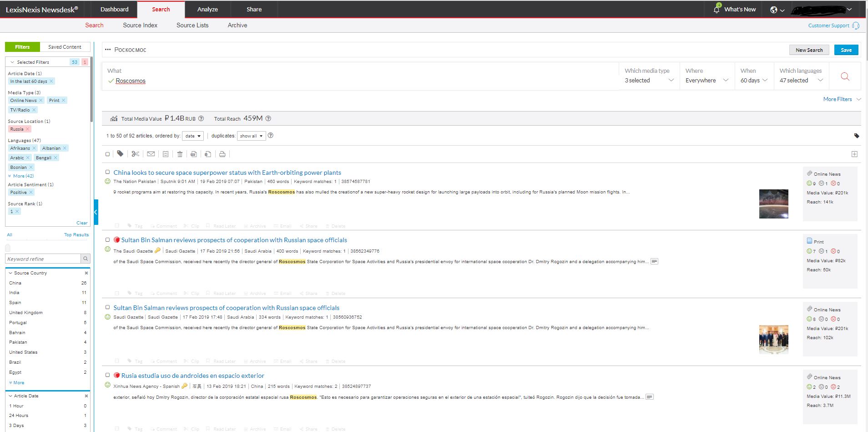This screenshot has height=432, width=868.
Task: Click the tag icon in the results toolbar
Action: (x=120, y=154)
